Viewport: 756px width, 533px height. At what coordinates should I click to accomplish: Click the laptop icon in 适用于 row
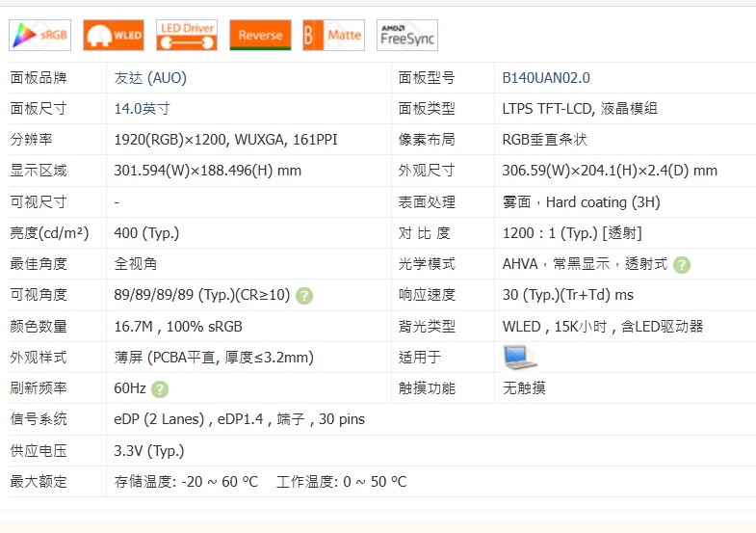pos(519,358)
